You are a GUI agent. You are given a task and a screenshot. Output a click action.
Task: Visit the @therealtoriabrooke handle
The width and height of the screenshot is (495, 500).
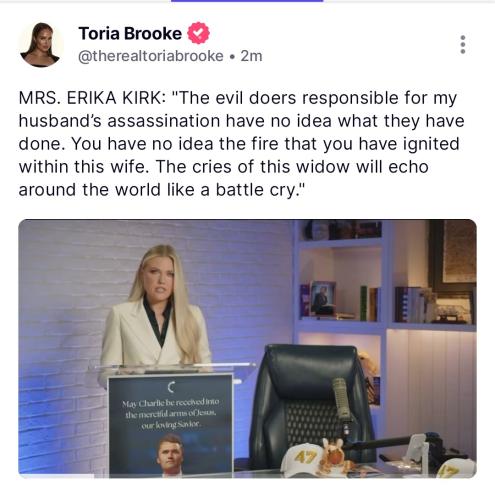click(x=151, y=56)
